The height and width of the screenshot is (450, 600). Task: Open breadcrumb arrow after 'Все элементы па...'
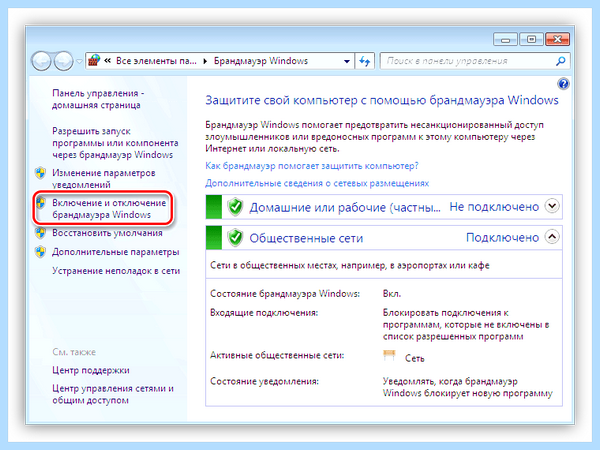(x=205, y=61)
